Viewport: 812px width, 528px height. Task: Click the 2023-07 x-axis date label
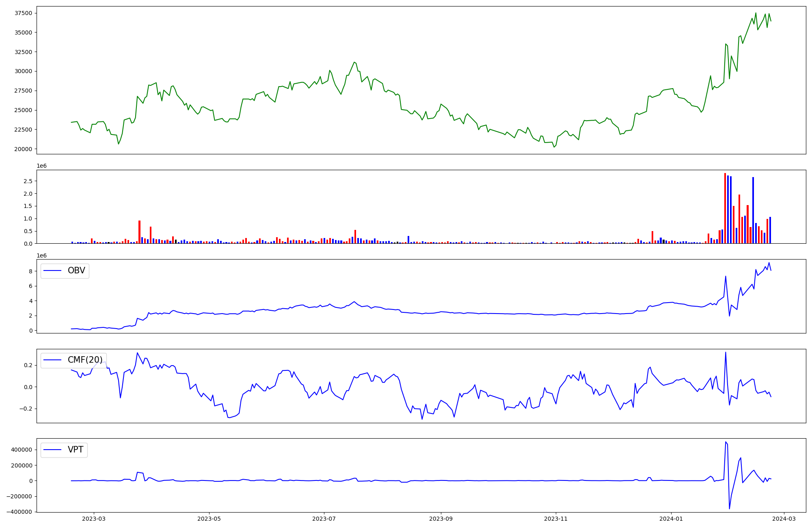[x=324, y=519]
